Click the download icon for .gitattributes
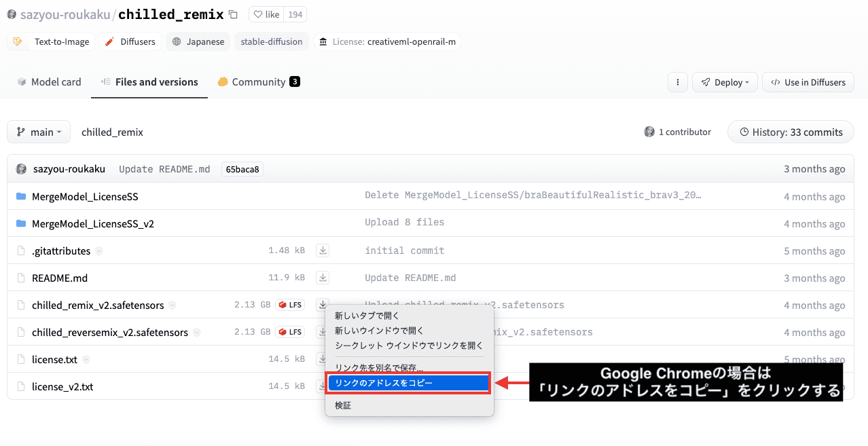This screenshot has width=868, height=446. coord(322,250)
